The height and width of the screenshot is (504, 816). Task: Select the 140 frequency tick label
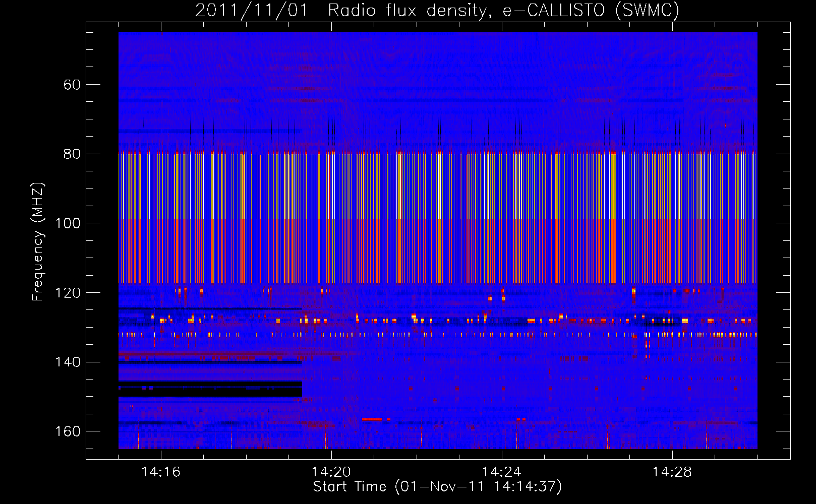coord(68,362)
